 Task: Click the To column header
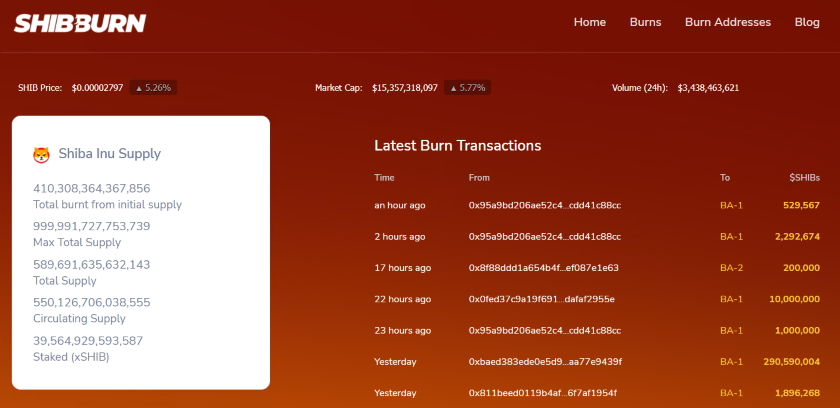[725, 178]
